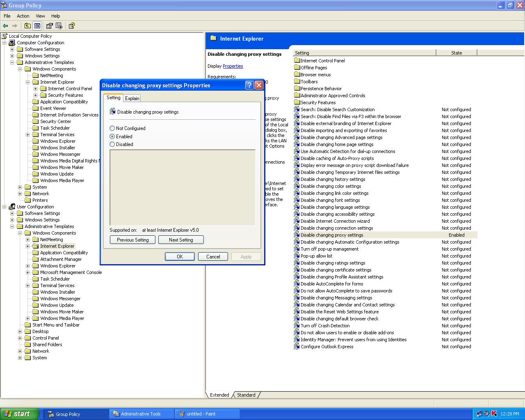This screenshot has width=525, height=420.
Task: Click the Internet Control Panel folder icon in list
Action: click(297, 60)
